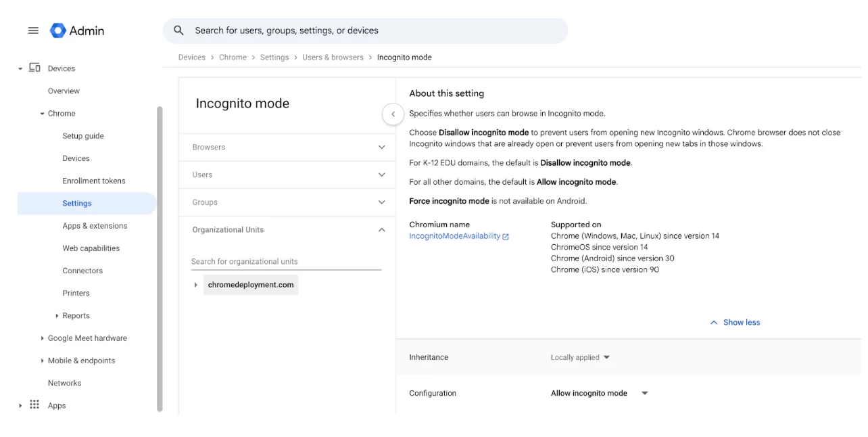Open Apps & extensions in sidebar
Viewport: 868px width, 437px height.
(95, 226)
